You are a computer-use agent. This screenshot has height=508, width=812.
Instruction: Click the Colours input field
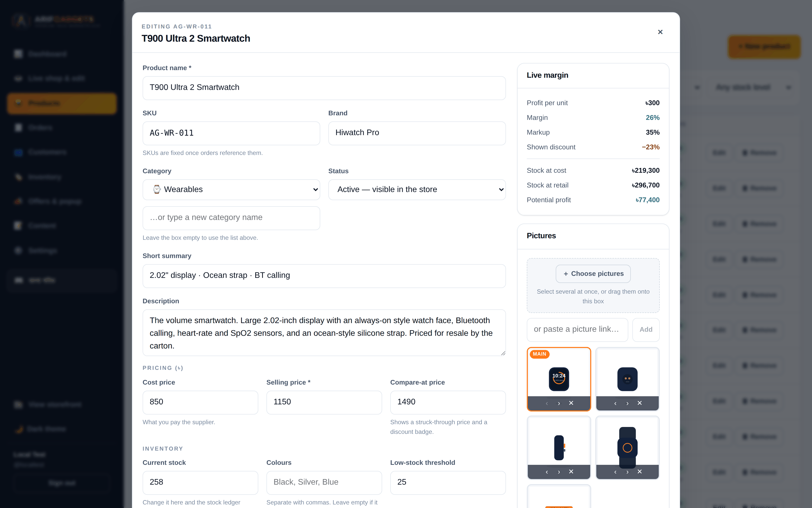tap(324, 482)
